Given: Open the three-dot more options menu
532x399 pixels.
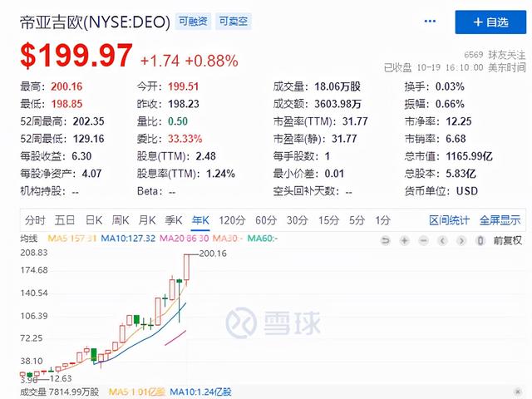Looking at the screenshot, I should point(430,22).
